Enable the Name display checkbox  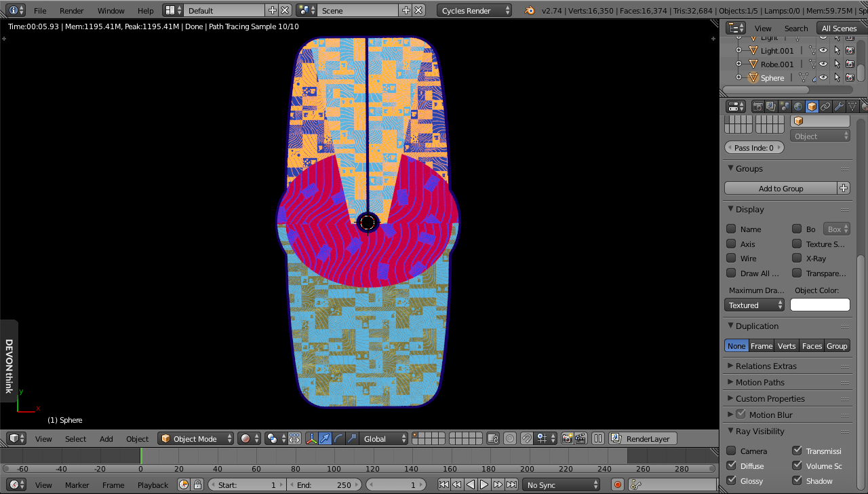[731, 229]
